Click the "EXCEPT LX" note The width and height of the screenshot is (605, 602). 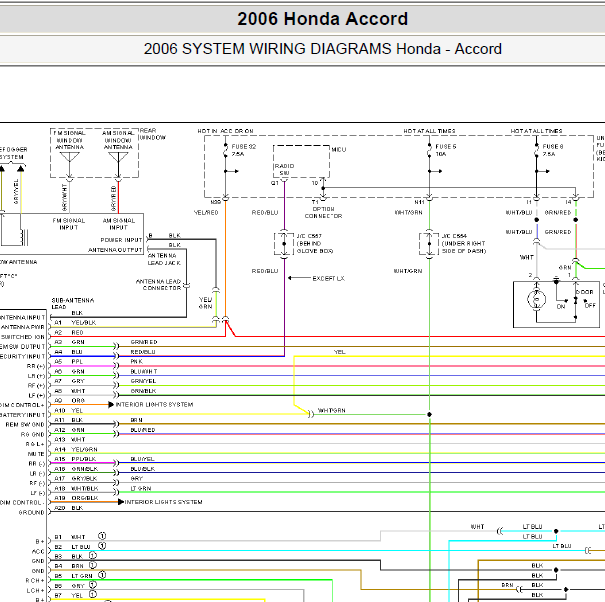tap(328, 278)
